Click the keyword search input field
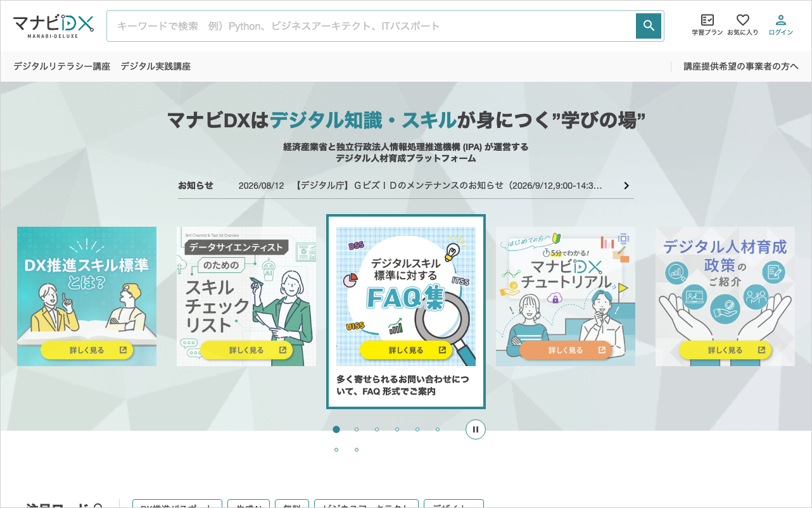 tap(371, 26)
